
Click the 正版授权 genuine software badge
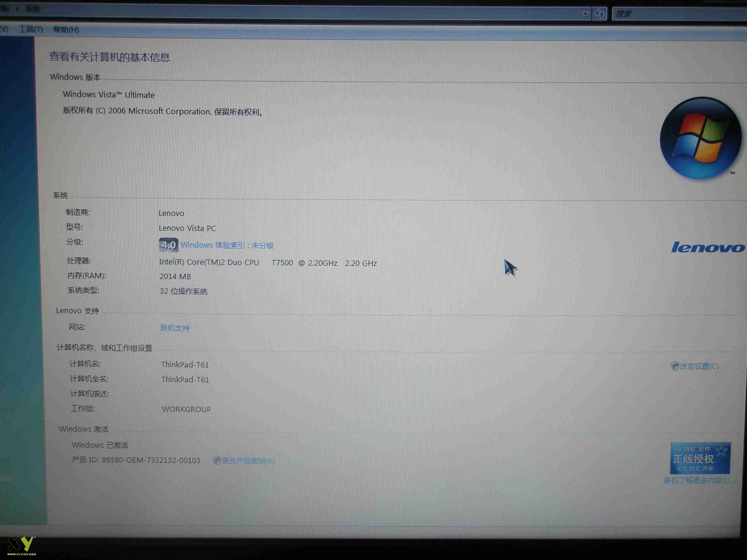click(700, 458)
